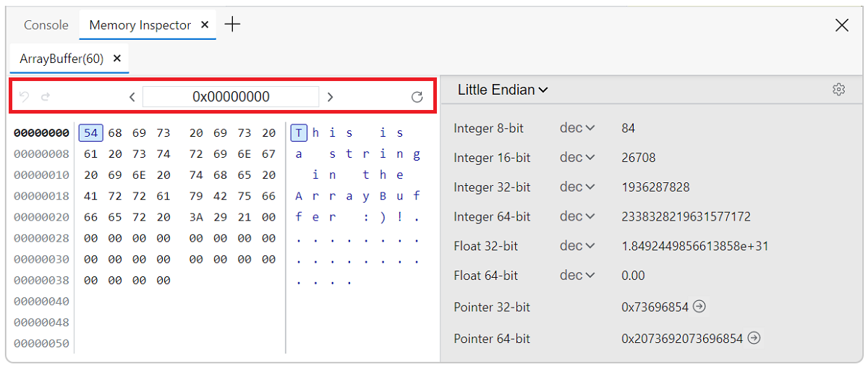Image resolution: width=868 pixels, height=369 pixels.
Task: Click address row 00000020
Action: click(41, 217)
